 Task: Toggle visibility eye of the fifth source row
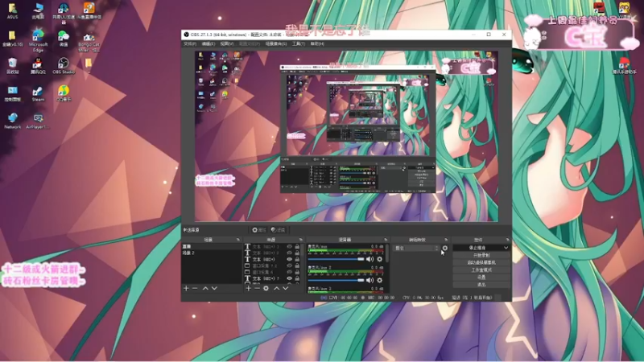pyautogui.click(x=289, y=272)
